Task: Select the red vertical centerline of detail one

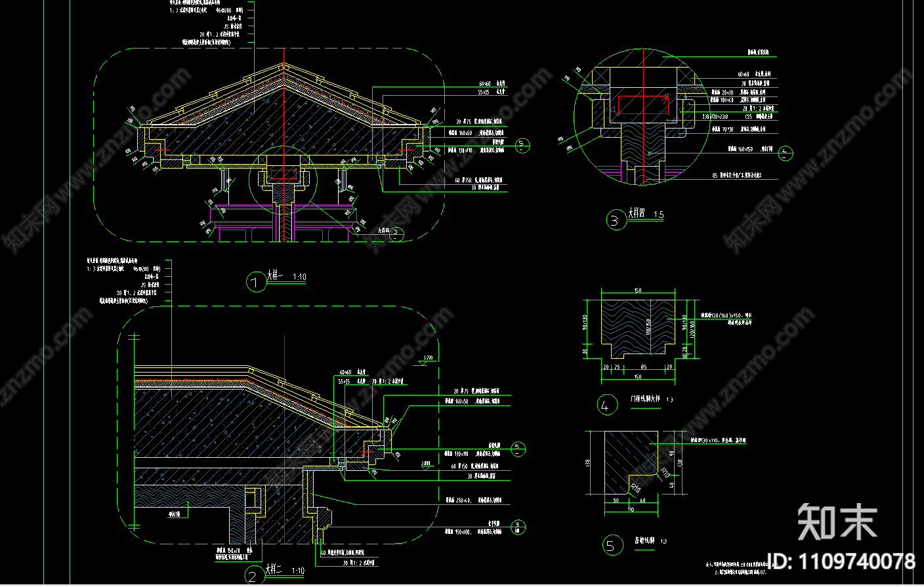Action: pos(283,144)
